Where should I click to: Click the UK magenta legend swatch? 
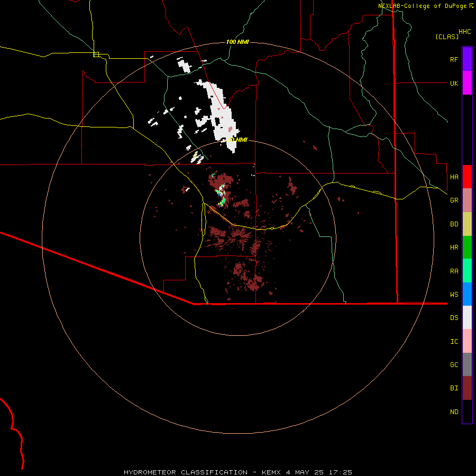click(x=467, y=83)
